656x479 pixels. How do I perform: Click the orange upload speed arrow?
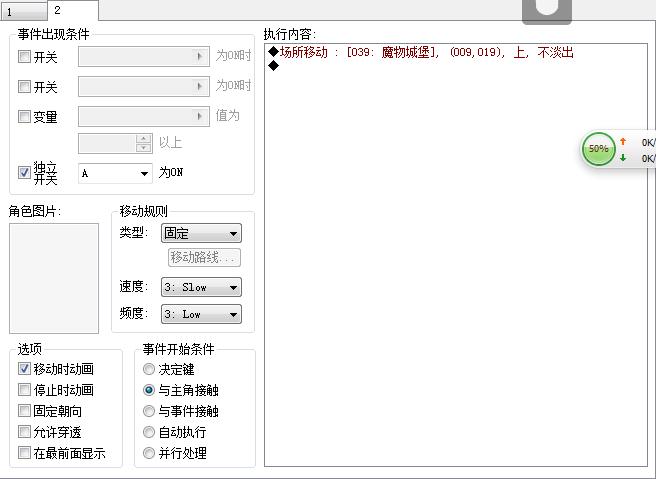point(623,141)
